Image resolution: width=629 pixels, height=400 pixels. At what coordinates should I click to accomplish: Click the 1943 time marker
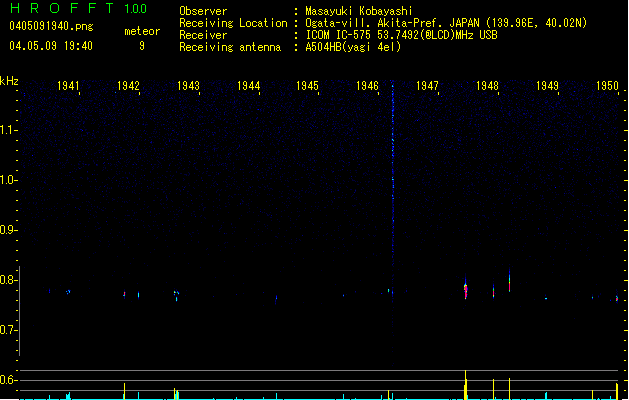(x=188, y=85)
